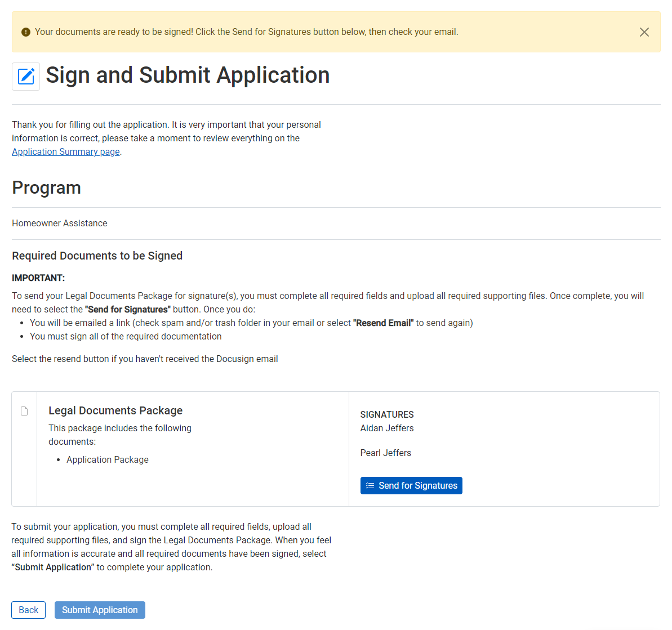Image resolution: width=672 pixels, height=630 pixels.
Task: Go back using the Back button
Action: tap(28, 610)
